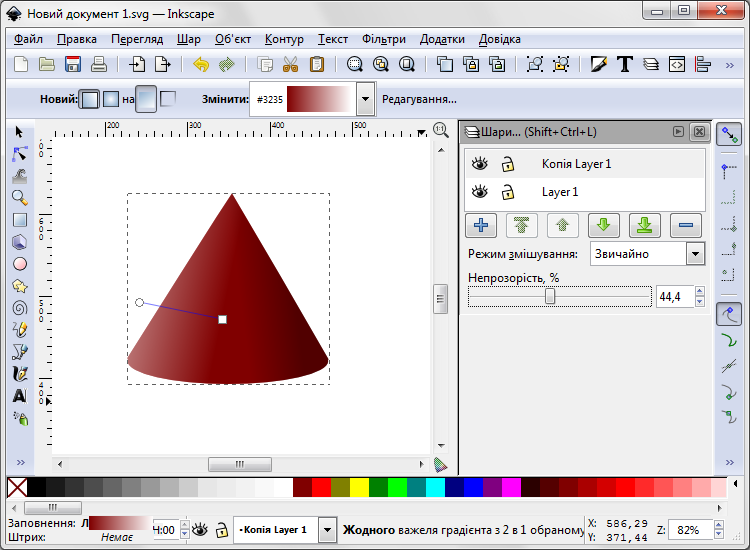Screen dimensions: 750x550
Task: Select the spiral tool
Action: pyautogui.click(x=20, y=308)
